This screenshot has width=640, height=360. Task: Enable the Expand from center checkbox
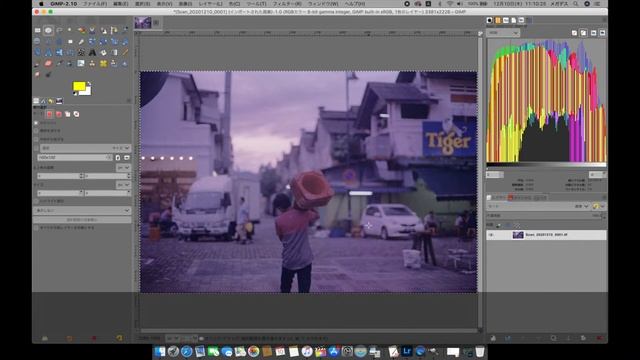tap(36, 139)
